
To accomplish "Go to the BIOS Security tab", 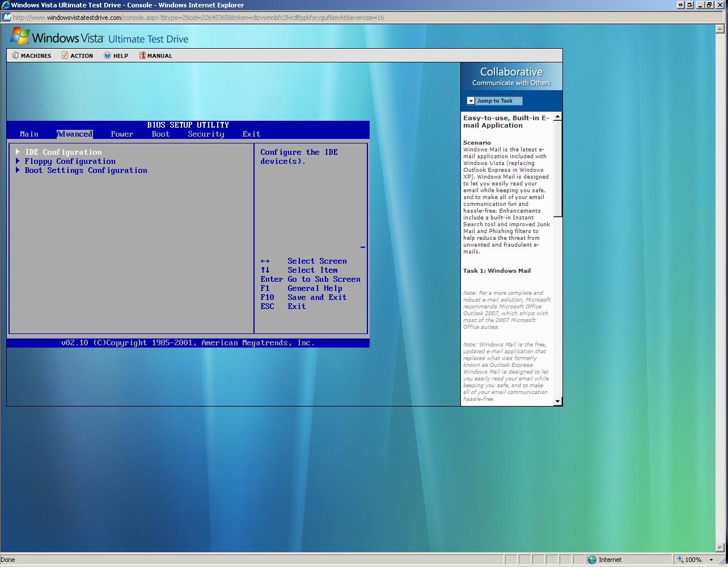I will (206, 134).
